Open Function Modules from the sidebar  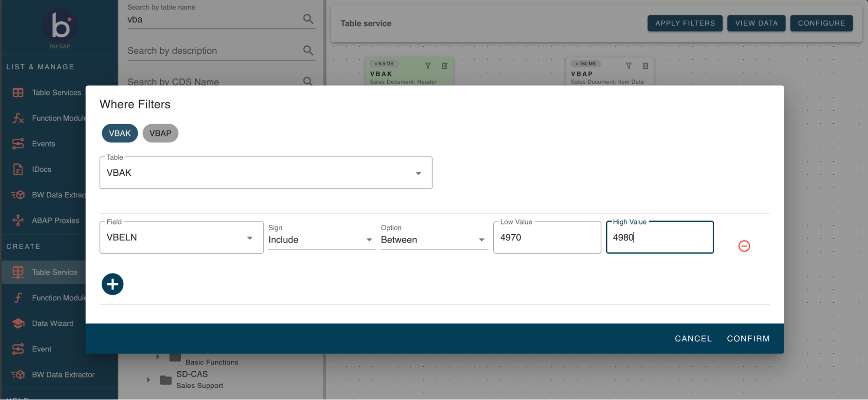point(18,118)
